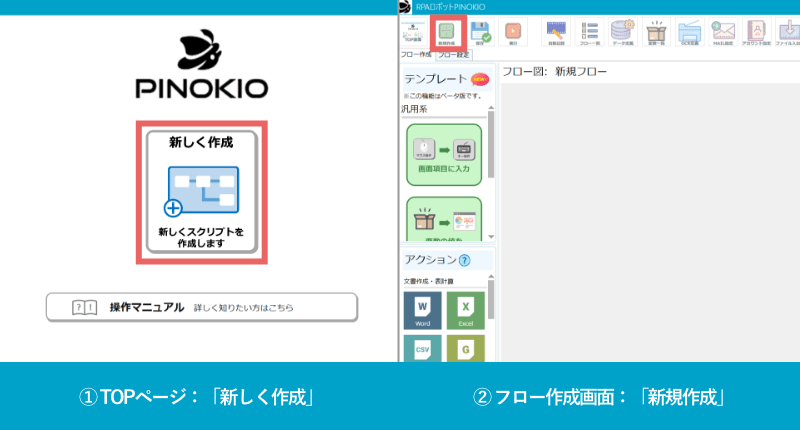Click the RPAロボットPINOKIO window title

pyautogui.click(x=450, y=7)
